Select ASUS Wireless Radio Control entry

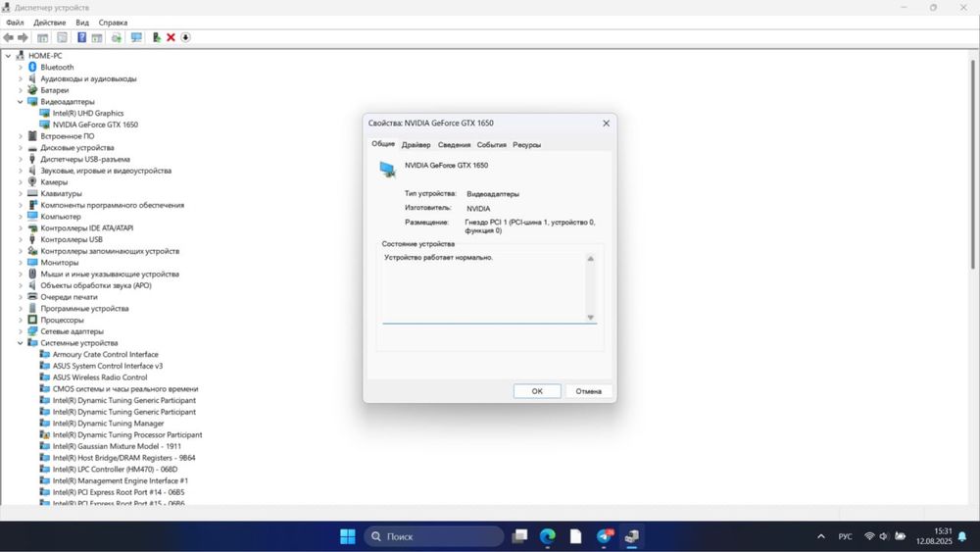100,376
